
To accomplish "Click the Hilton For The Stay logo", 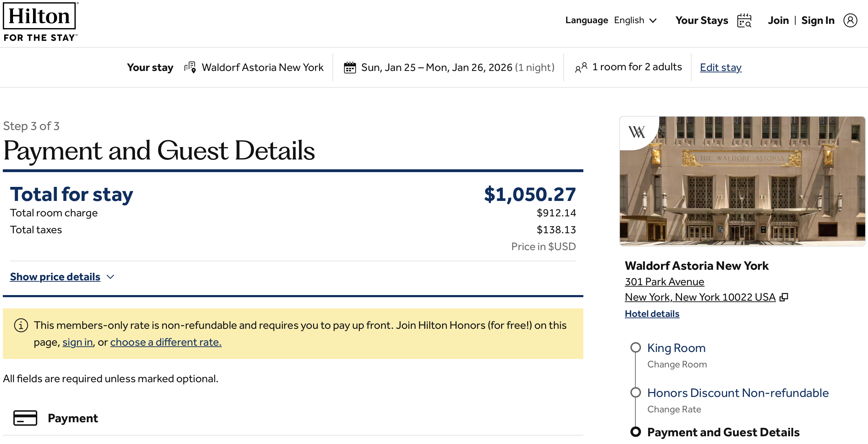I will pos(40,22).
